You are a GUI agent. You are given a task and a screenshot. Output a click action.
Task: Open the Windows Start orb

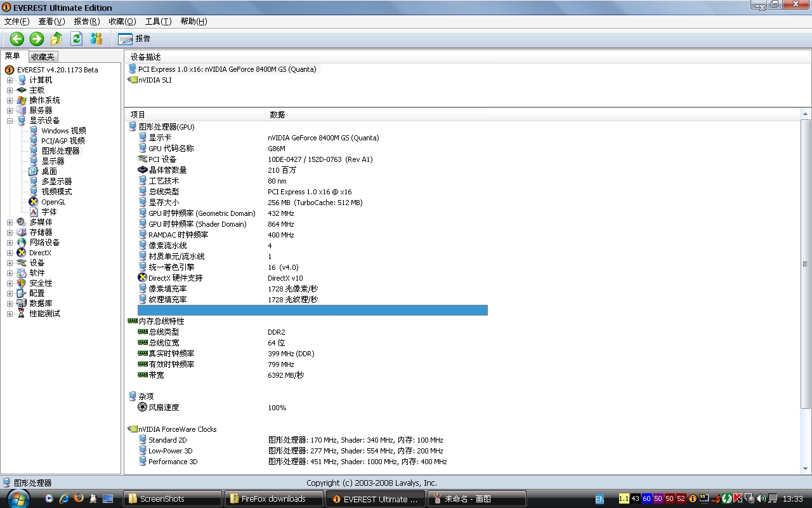coord(18,498)
